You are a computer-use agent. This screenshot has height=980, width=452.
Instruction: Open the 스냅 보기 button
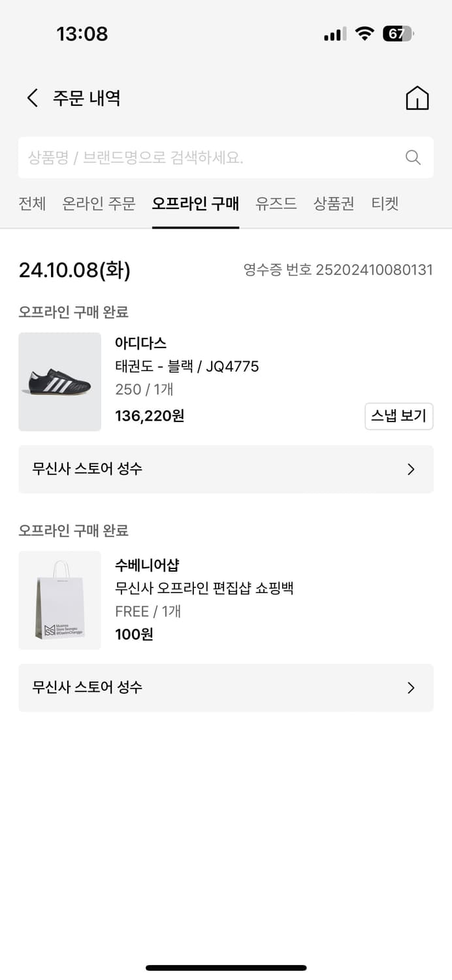[399, 416]
